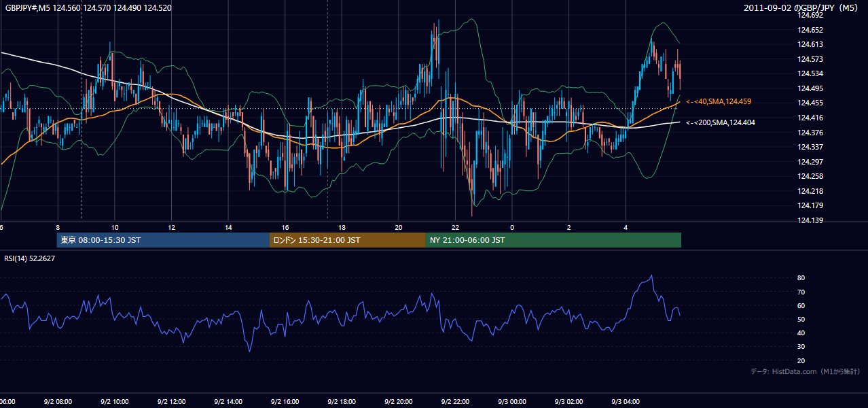Click price axis label 124.613
868x408 pixels.
[x=810, y=44]
